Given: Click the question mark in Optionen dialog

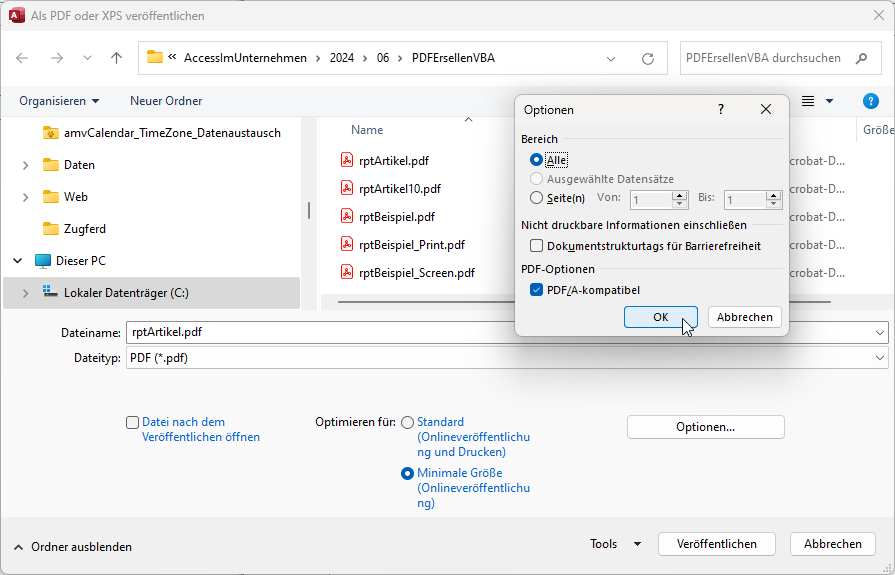Looking at the screenshot, I should (721, 109).
